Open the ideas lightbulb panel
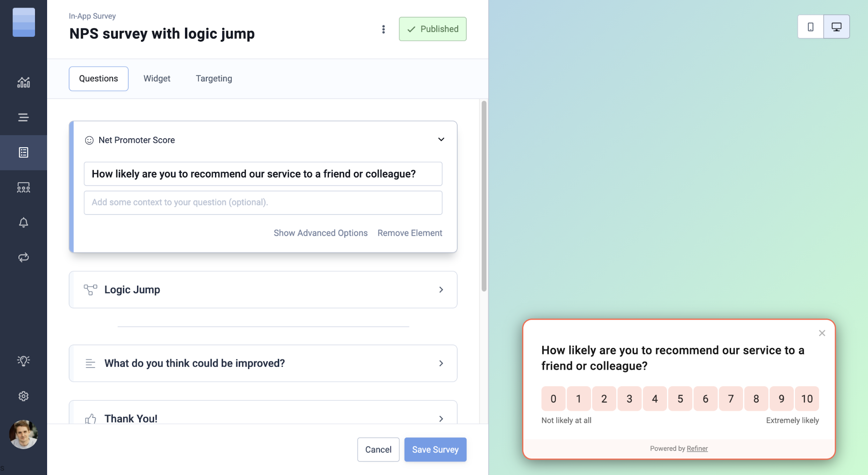This screenshot has width=868, height=475. pos(23,360)
